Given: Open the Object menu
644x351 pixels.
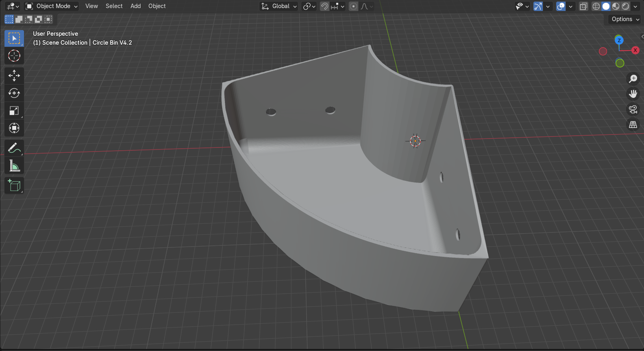Looking at the screenshot, I should [x=157, y=6].
